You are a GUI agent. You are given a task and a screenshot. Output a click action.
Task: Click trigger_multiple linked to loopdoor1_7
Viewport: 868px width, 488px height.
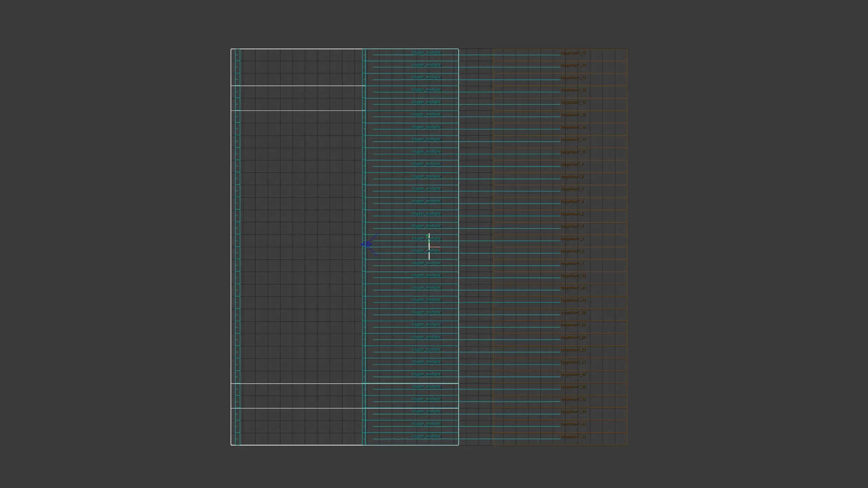pyautogui.click(x=426, y=189)
